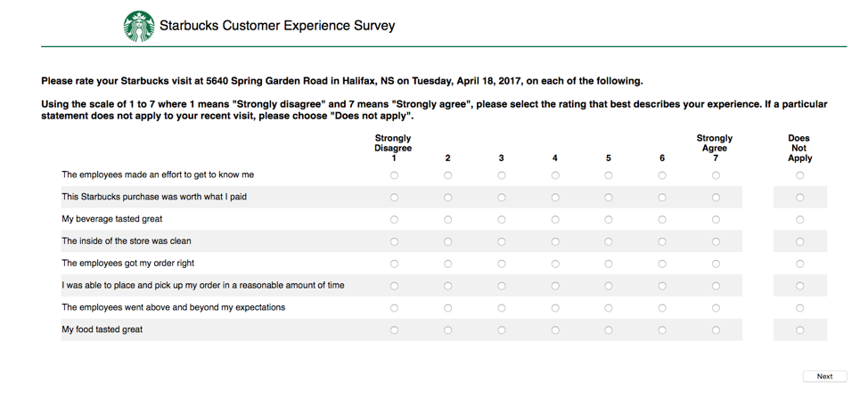This screenshot has height=398, width=868.
Task: Select 6 for 'went above and beyond my expectations'
Action: pos(662,308)
